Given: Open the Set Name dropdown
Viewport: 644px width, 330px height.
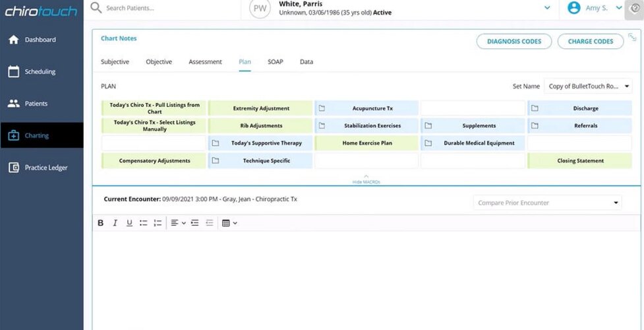Looking at the screenshot, I should click(588, 86).
